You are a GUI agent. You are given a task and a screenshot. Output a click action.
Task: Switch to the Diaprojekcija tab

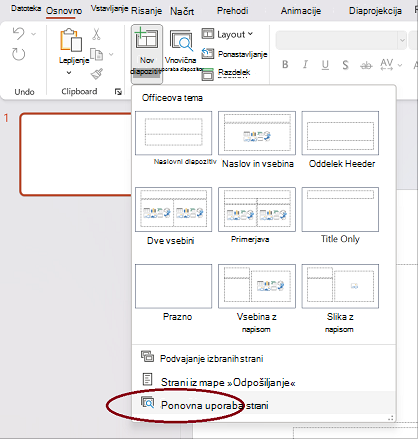click(375, 11)
